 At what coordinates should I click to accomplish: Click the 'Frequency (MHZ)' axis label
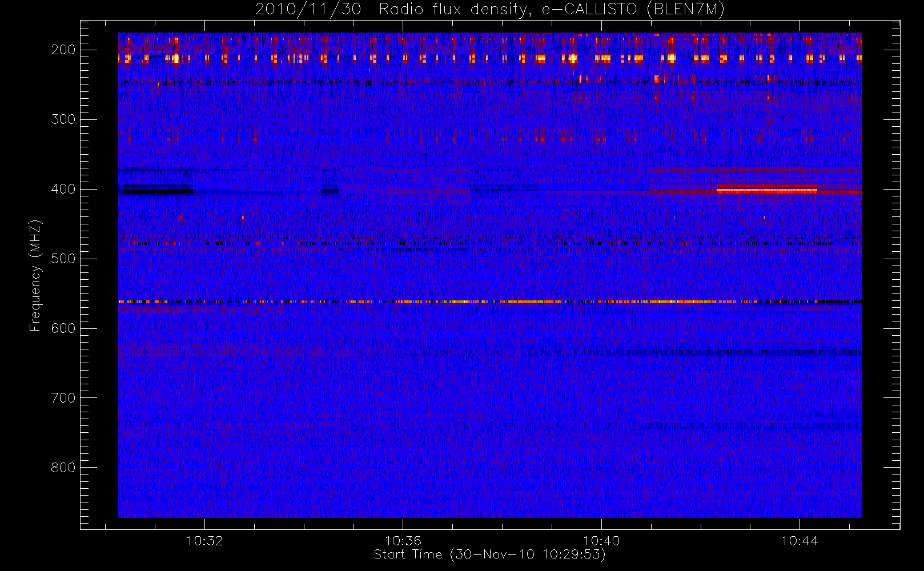click(x=35, y=276)
